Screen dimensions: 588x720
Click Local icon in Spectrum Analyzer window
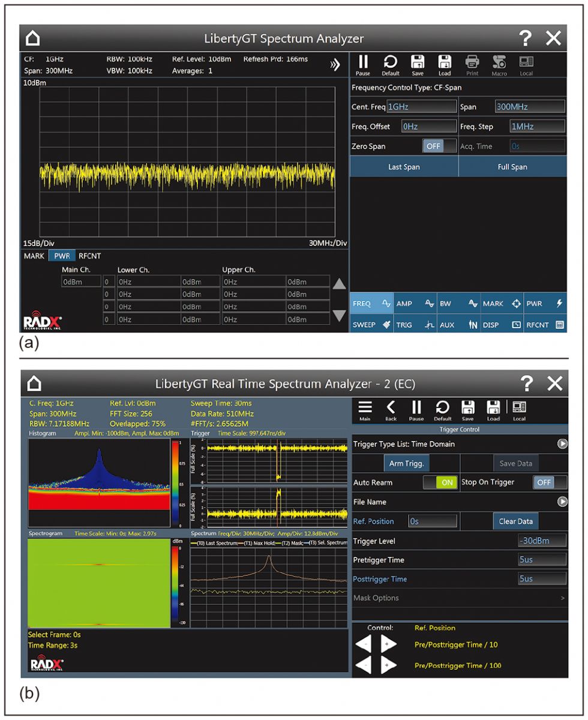[526, 65]
